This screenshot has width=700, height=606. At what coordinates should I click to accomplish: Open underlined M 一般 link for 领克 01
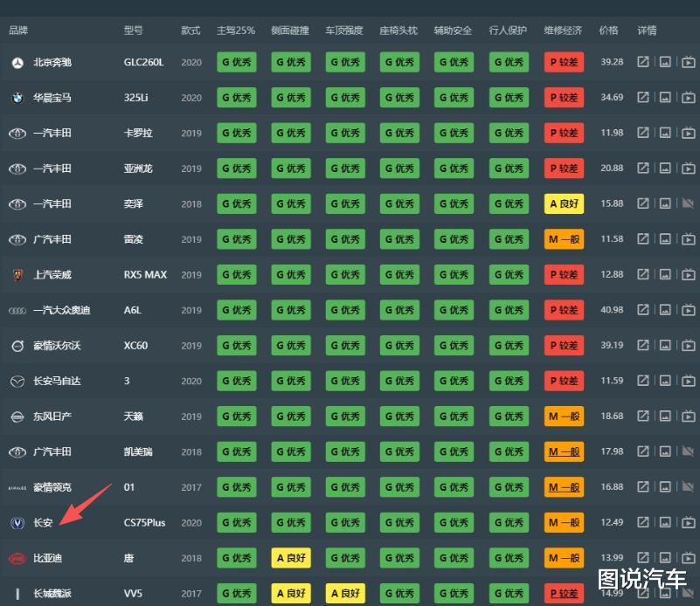pyautogui.click(x=564, y=487)
